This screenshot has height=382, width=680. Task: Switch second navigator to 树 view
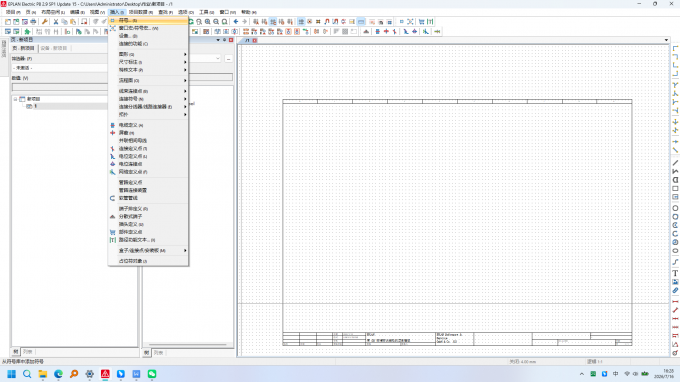(x=146, y=353)
